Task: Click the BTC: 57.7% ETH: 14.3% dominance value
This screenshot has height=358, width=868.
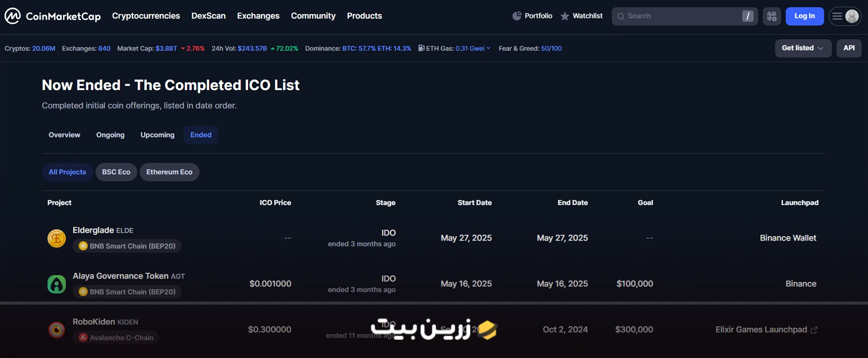Action: (x=377, y=48)
